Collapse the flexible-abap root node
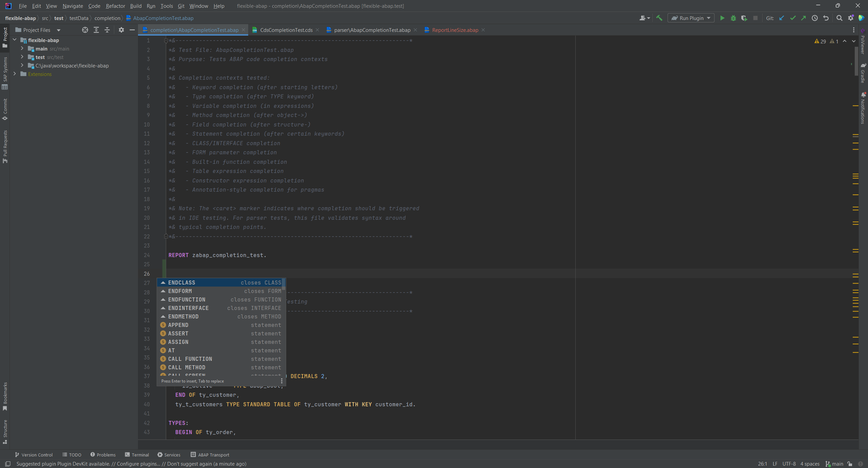The height and width of the screenshot is (468, 868). (15, 40)
